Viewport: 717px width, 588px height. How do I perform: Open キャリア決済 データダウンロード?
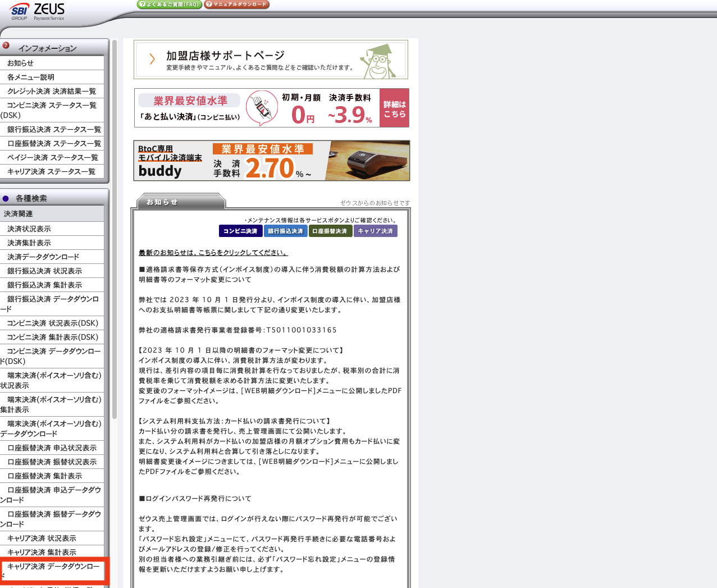(x=52, y=571)
